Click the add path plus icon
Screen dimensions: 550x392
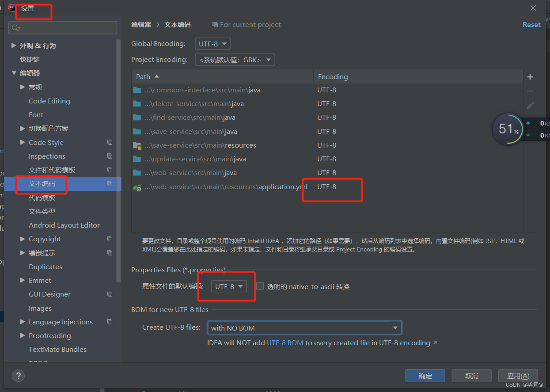click(530, 77)
